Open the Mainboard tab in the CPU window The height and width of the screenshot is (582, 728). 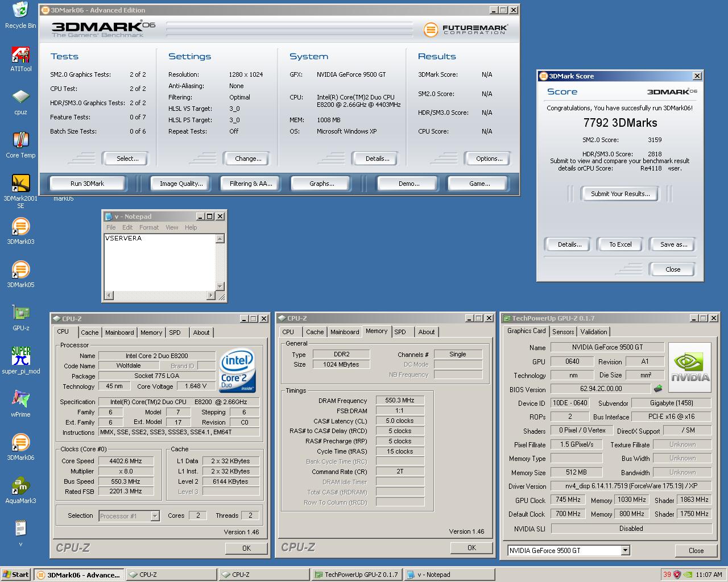[x=119, y=332]
